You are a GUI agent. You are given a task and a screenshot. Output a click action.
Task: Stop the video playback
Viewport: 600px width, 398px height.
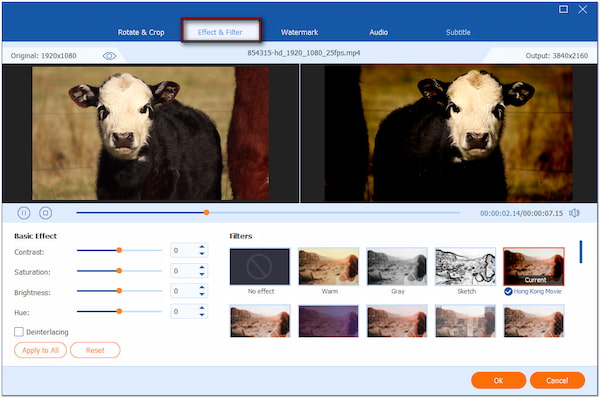click(46, 213)
